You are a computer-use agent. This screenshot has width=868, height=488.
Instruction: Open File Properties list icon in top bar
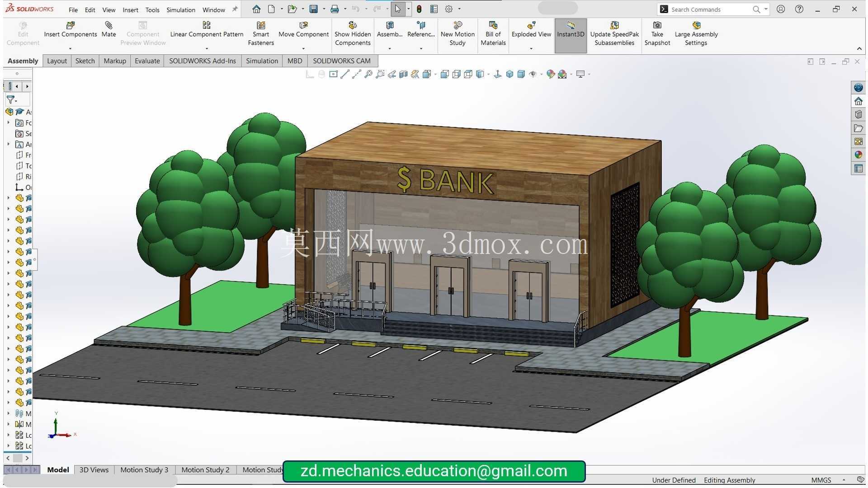click(x=434, y=9)
